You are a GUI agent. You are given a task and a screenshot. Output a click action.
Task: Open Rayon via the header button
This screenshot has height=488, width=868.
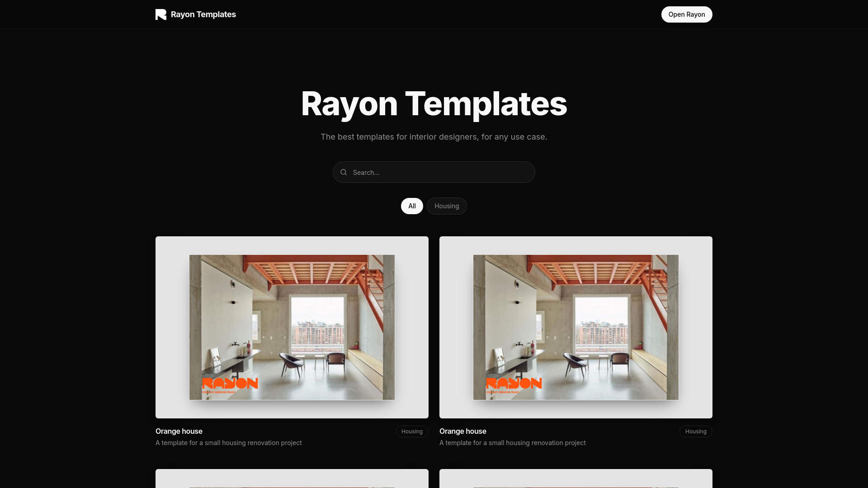pos(687,14)
